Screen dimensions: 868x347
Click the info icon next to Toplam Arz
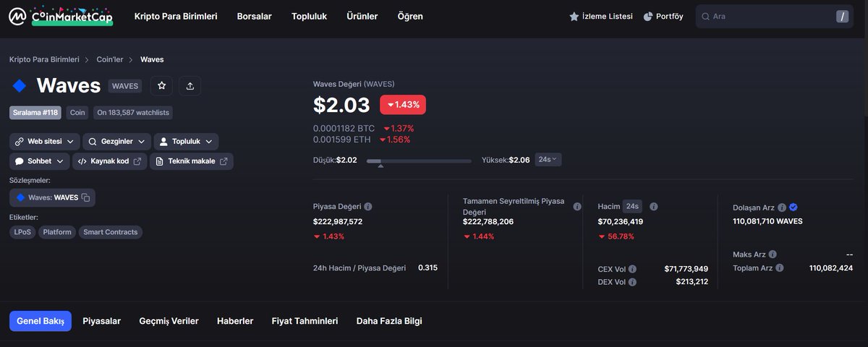(779, 268)
